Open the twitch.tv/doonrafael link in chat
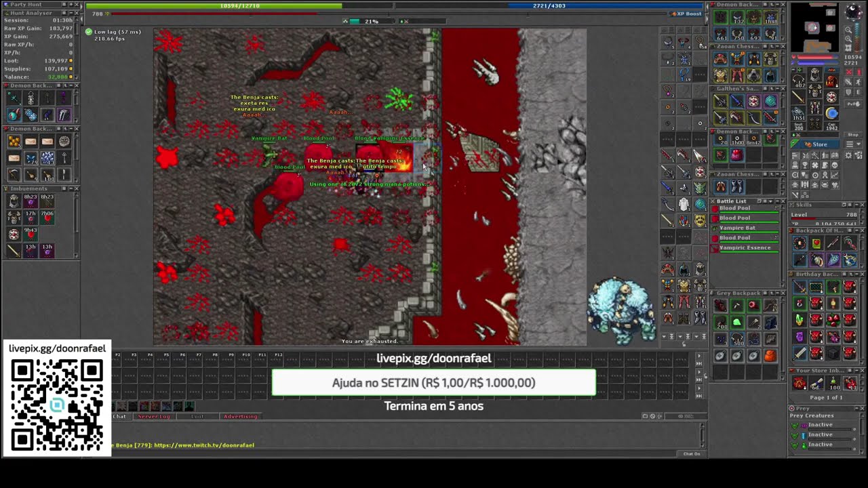Image resolution: width=868 pixels, height=488 pixels. tap(204, 445)
